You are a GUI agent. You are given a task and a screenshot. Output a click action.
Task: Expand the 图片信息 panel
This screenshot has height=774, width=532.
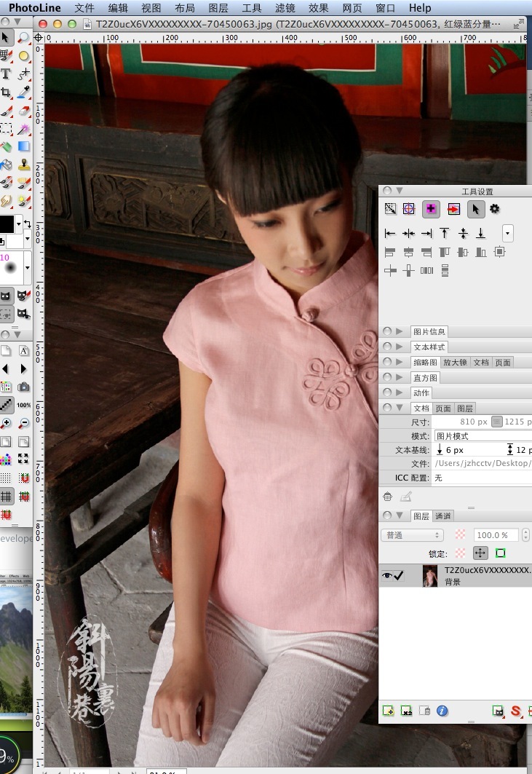(x=399, y=331)
